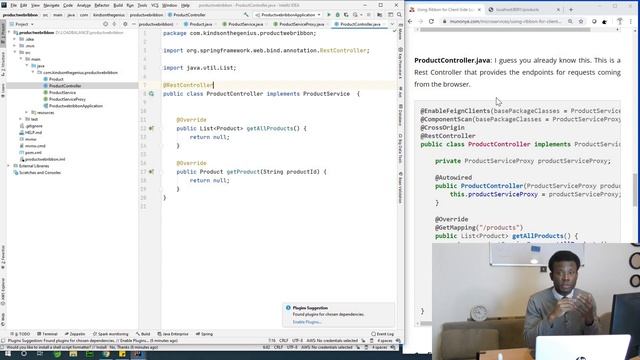640x360 pixels.
Task: Expand External Libraries node
Action: point(9,166)
